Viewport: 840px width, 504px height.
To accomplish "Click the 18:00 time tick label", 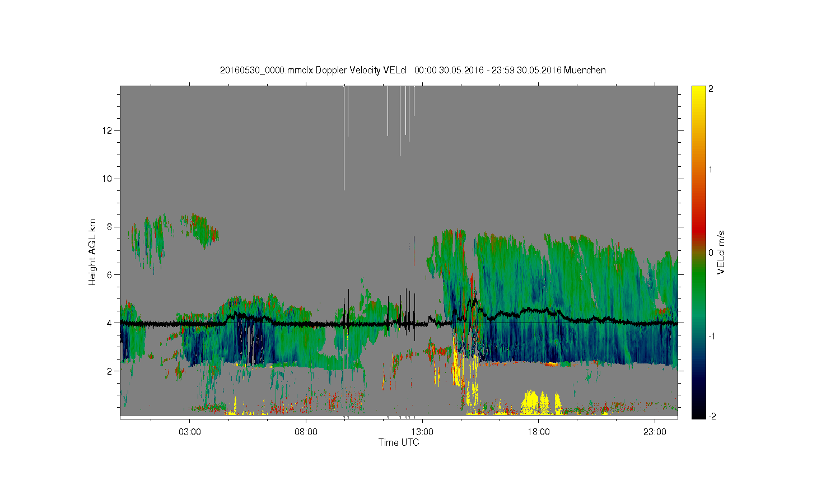I will pos(539,432).
